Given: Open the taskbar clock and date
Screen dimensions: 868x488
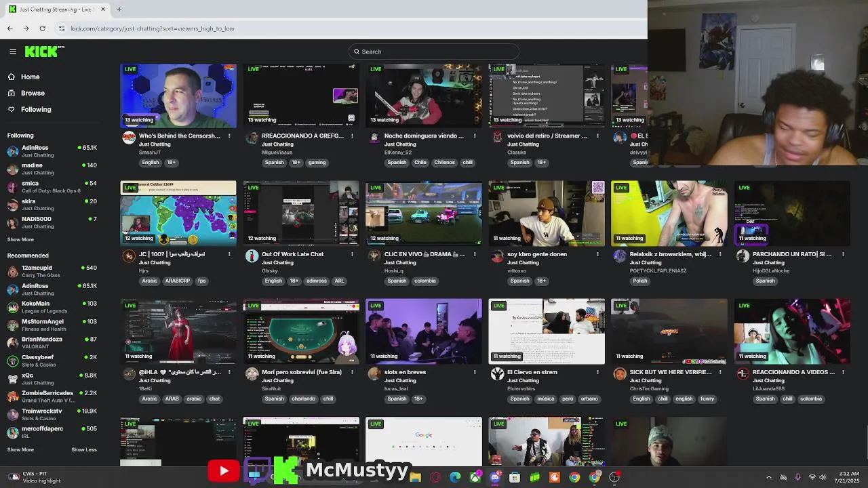Looking at the screenshot, I should [848, 477].
